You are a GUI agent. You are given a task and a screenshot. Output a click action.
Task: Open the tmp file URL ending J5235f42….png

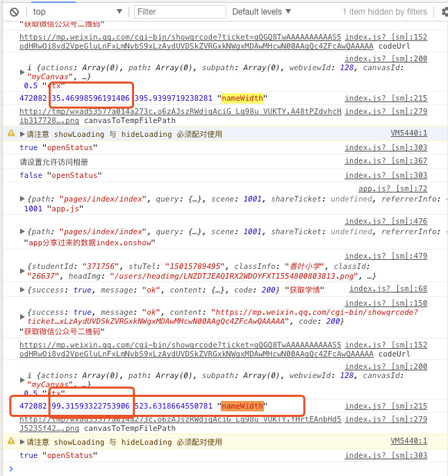181,424
